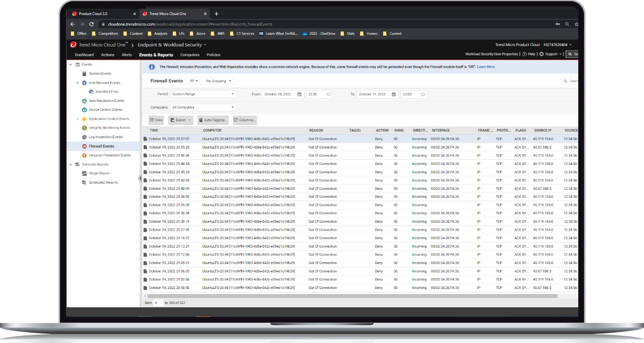The height and width of the screenshot is (343, 644).
Task: Open the All Computers dropdown
Action: [x=203, y=108]
